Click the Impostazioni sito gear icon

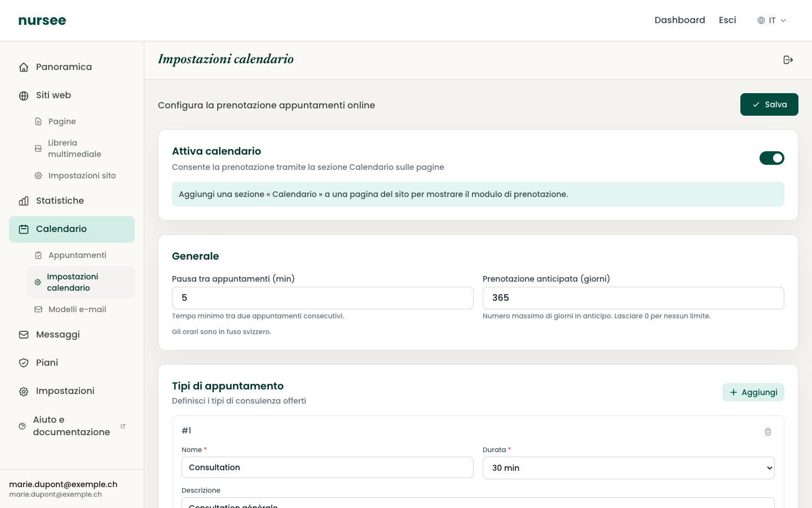(x=38, y=176)
